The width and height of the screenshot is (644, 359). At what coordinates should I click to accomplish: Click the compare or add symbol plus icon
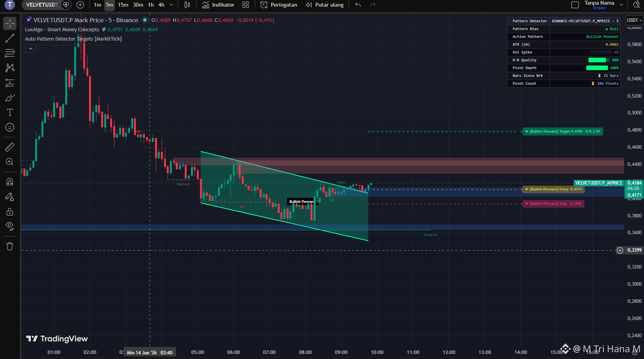click(80, 5)
